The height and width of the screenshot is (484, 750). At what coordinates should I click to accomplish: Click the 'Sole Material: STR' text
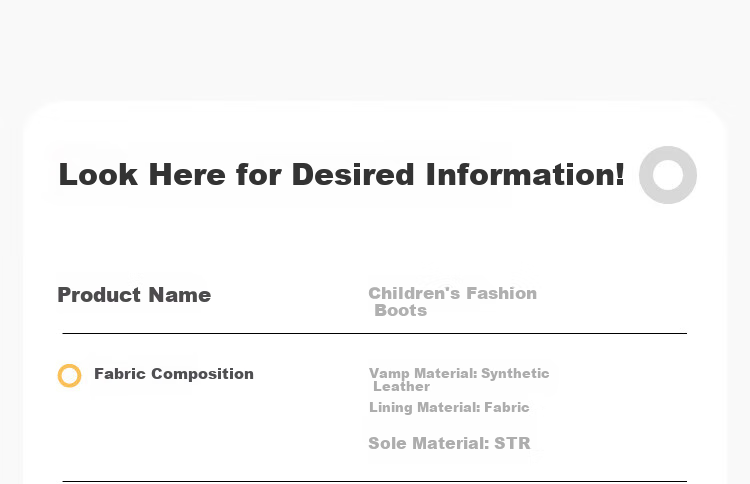[x=449, y=443]
